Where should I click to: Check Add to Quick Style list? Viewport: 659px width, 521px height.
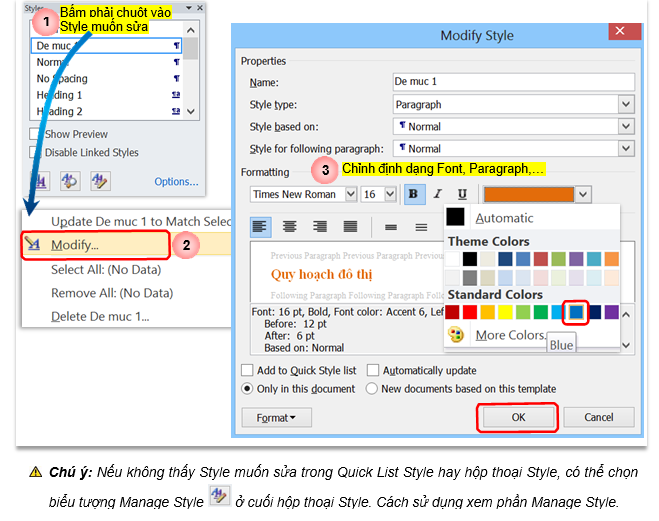[x=250, y=370]
